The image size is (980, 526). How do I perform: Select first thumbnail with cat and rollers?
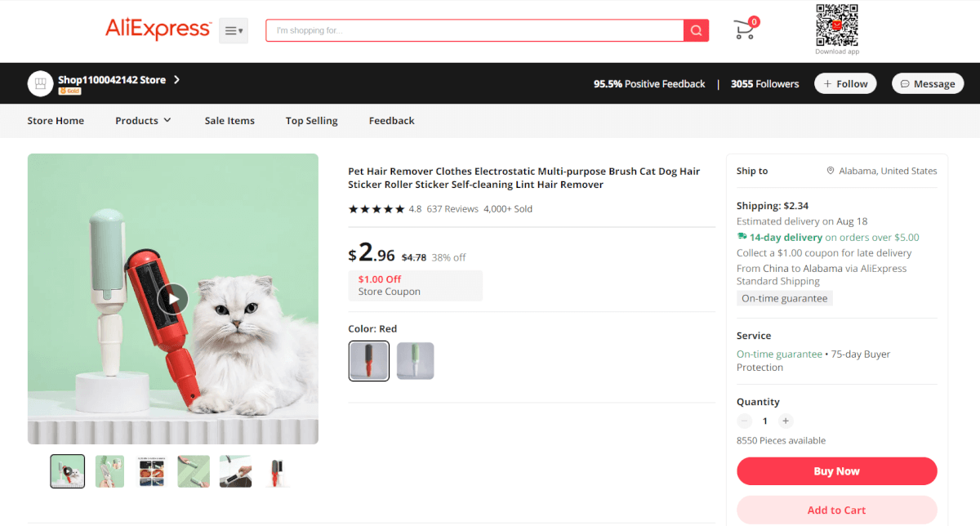pyautogui.click(x=68, y=471)
